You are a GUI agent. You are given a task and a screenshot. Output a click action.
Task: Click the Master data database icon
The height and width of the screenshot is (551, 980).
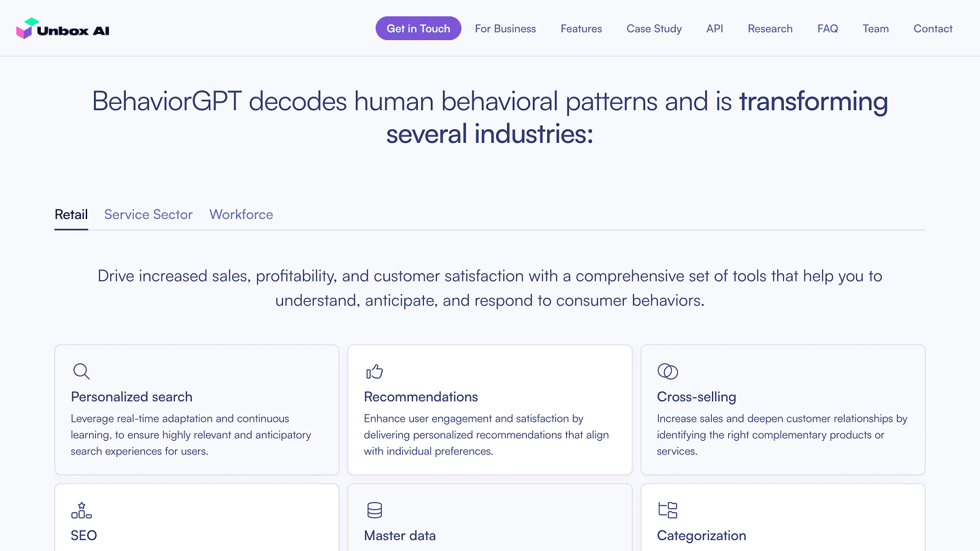pos(374,510)
